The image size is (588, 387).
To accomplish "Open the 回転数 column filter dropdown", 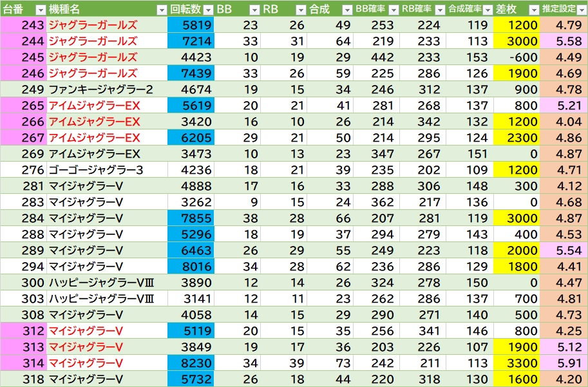I will click(208, 10).
